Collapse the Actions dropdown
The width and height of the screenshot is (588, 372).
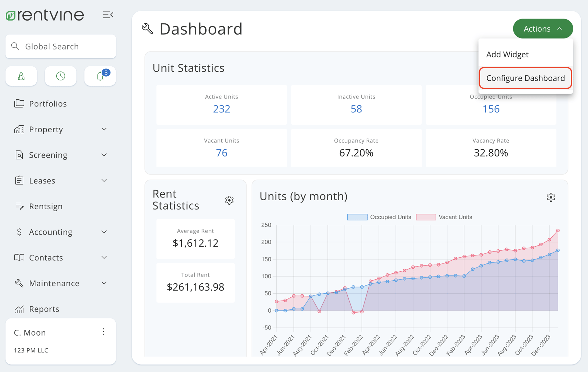pos(543,29)
